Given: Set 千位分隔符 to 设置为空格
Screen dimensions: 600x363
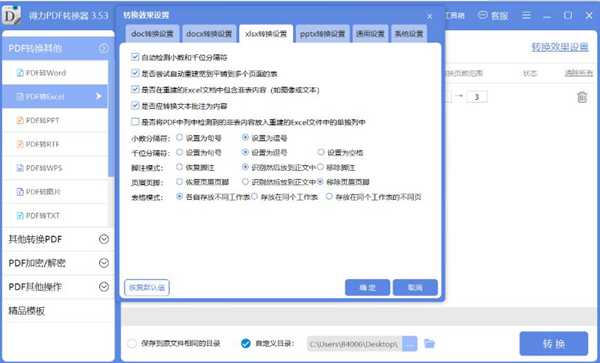Looking at the screenshot, I should (x=321, y=152).
